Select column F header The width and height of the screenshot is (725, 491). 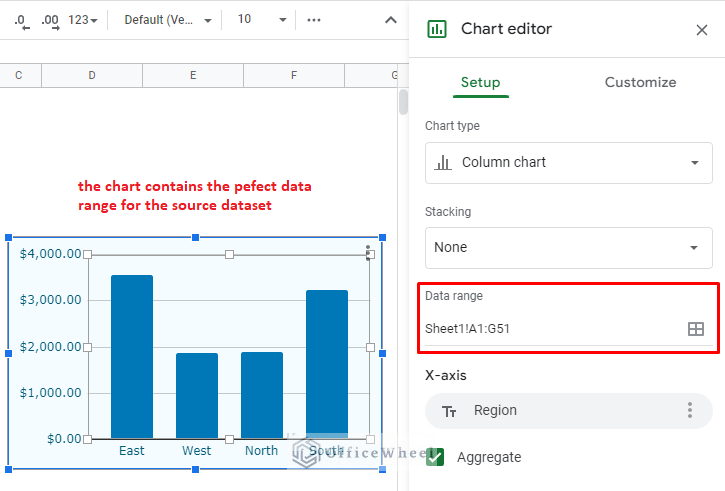(x=294, y=75)
